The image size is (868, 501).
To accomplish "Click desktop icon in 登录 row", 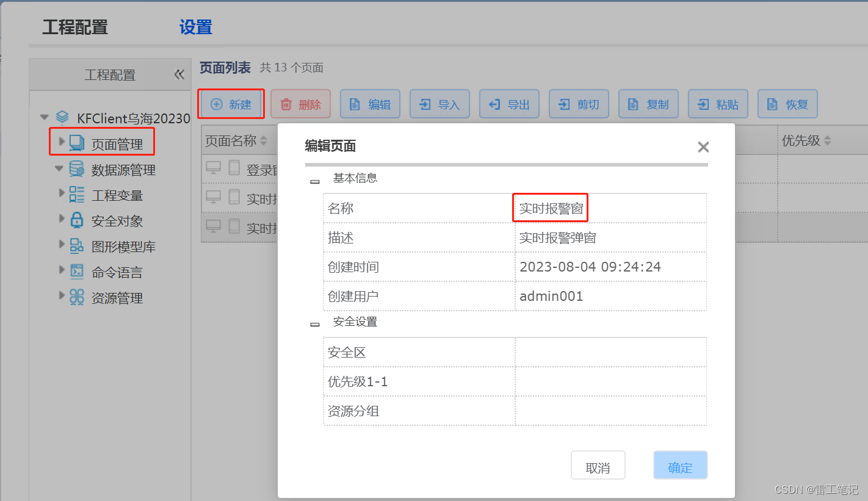I will click(213, 168).
